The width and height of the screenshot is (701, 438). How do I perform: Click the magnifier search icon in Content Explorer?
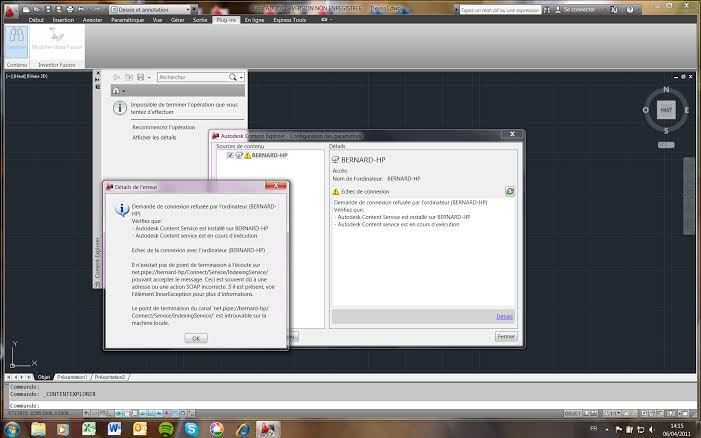coord(232,77)
